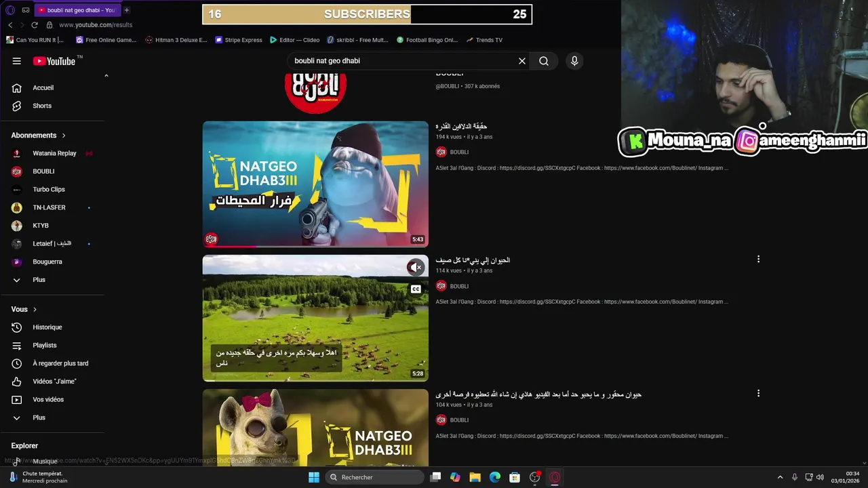Expand the Abonnements section
Image resolution: width=868 pixels, height=488 pixels.
point(39,136)
